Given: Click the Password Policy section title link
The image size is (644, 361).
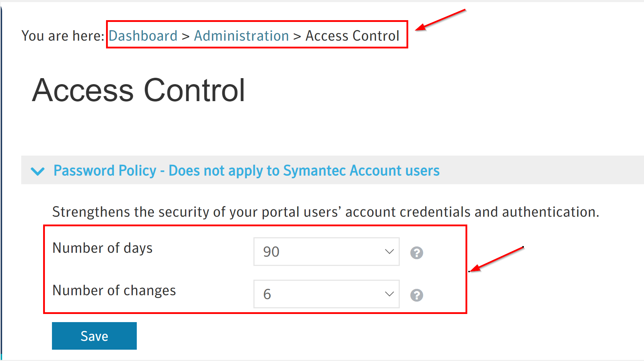Looking at the screenshot, I should 246,170.
